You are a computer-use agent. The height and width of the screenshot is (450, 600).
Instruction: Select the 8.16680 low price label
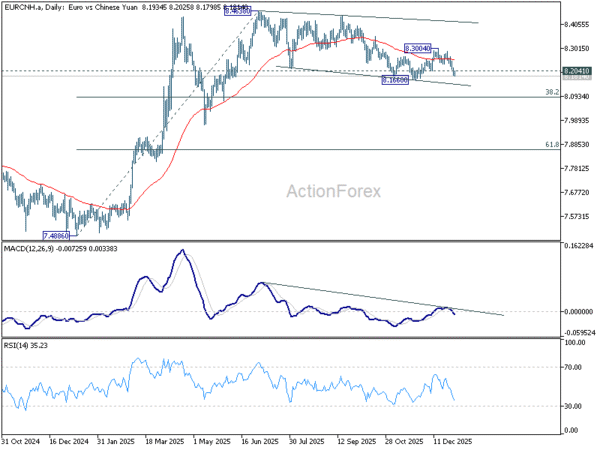point(395,80)
